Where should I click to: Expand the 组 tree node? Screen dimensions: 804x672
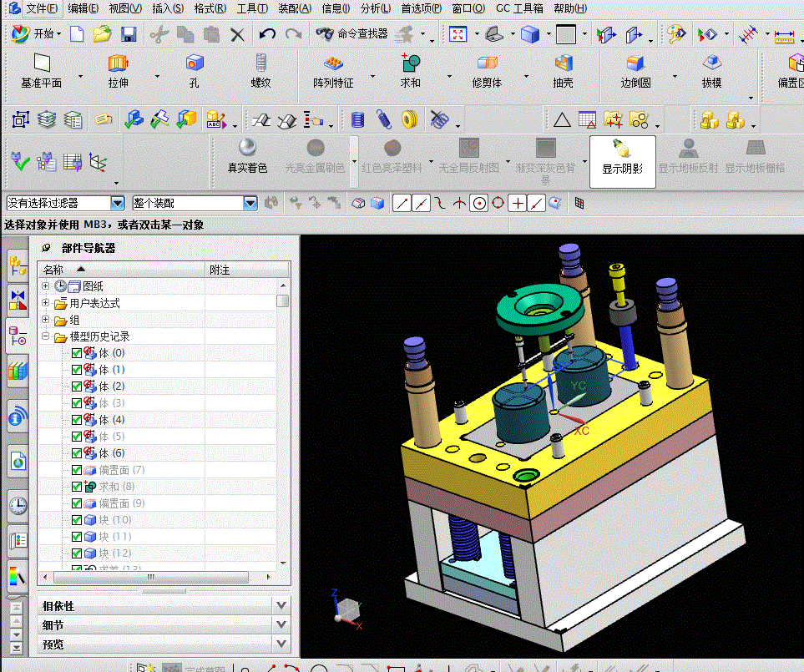(45, 320)
